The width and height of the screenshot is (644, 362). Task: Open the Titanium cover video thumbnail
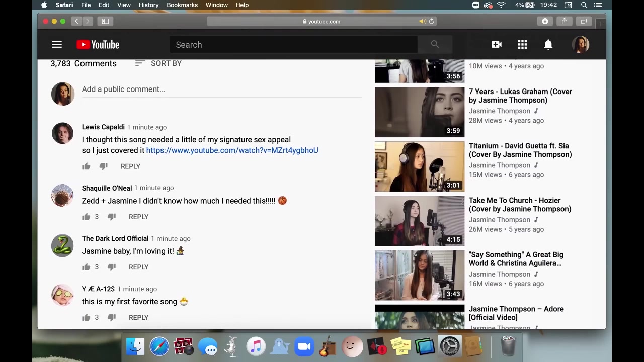point(420,166)
